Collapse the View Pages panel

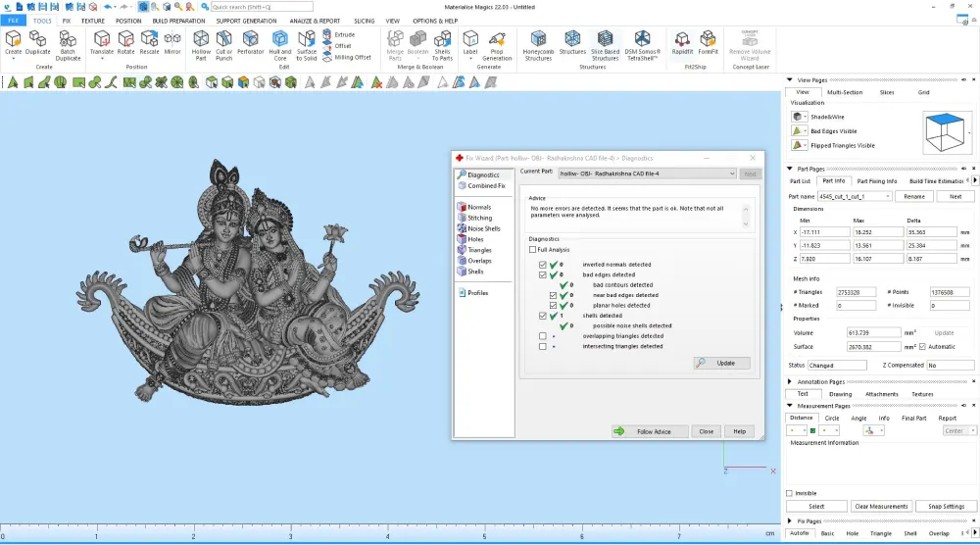[x=789, y=80]
